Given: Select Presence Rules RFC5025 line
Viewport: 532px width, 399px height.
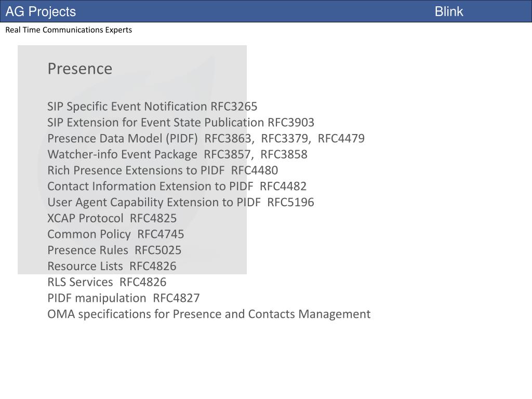Looking at the screenshot, I should pos(114,250).
